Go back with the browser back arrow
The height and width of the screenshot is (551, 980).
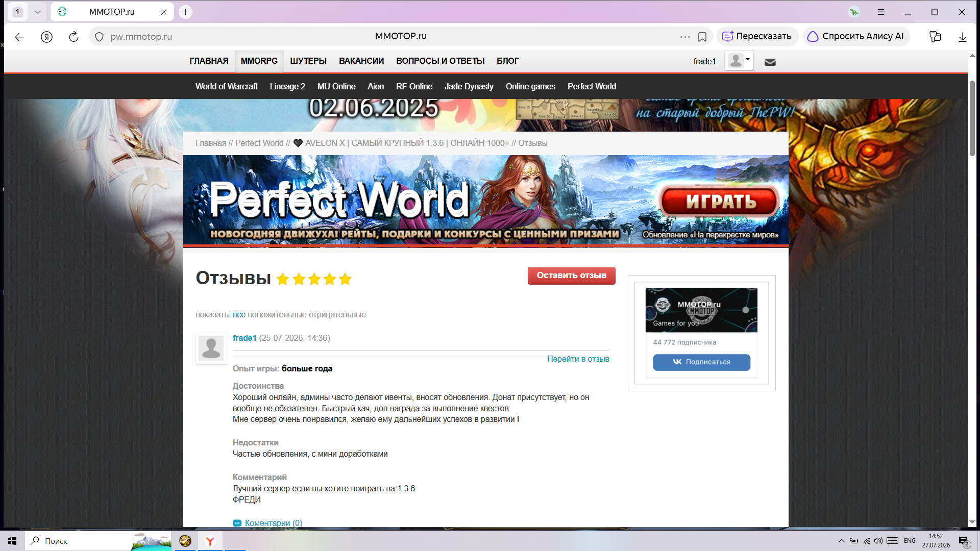19,37
